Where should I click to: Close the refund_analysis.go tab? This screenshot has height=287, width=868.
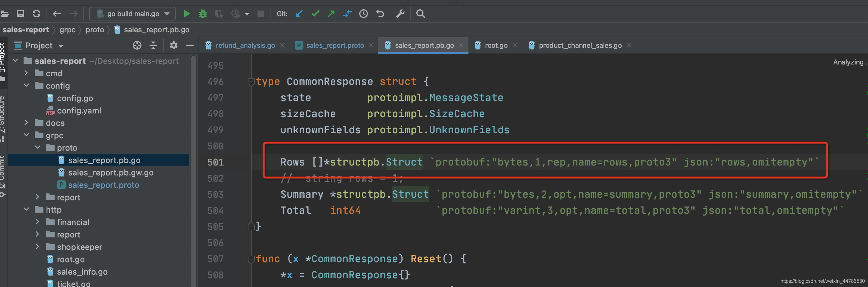[282, 45]
